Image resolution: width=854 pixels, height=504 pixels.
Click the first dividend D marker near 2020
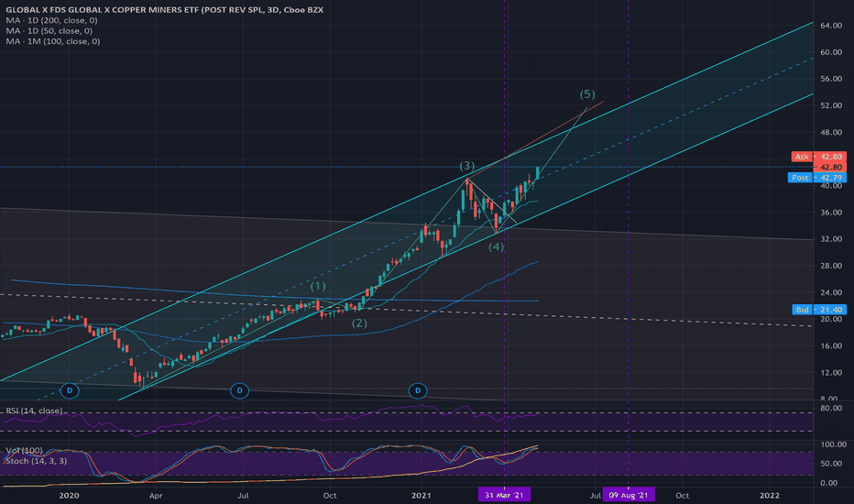[70, 390]
